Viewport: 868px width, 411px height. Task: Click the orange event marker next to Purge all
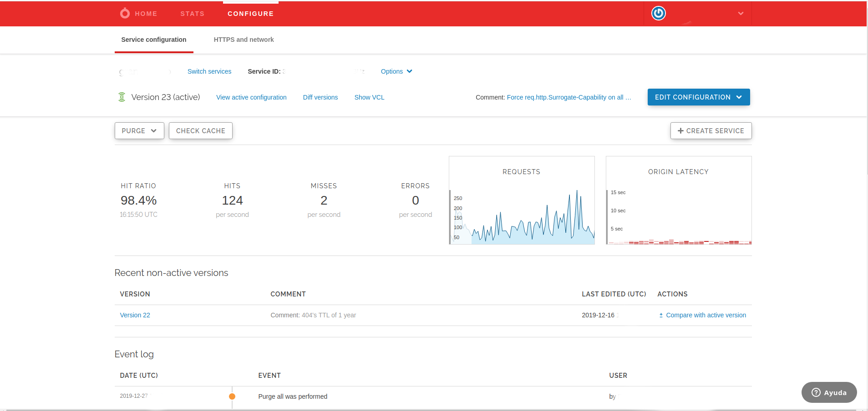click(232, 396)
